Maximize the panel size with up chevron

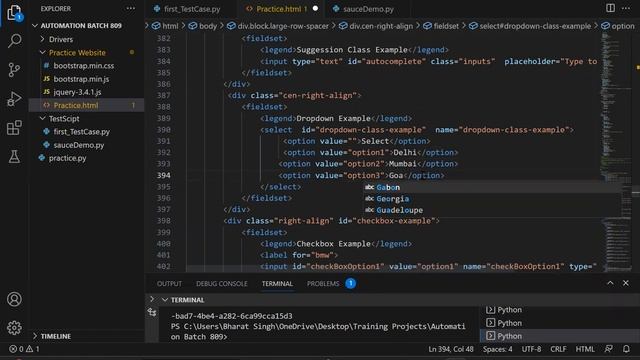click(x=610, y=283)
